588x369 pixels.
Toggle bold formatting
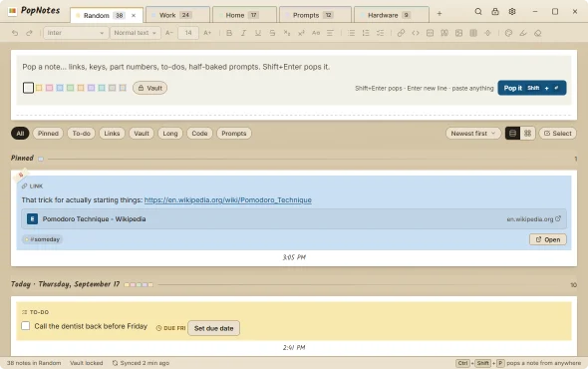pyautogui.click(x=229, y=33)
